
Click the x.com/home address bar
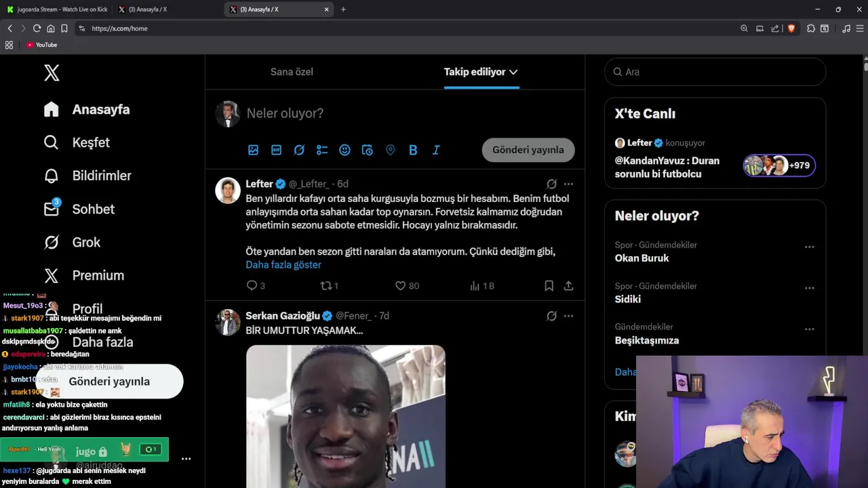click(407, 28)
